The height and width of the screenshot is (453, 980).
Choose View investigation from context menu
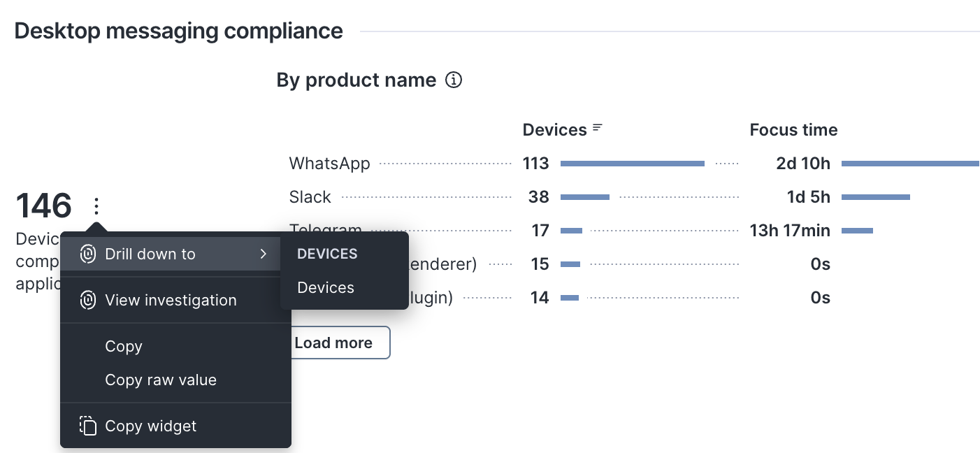(171, 301)
